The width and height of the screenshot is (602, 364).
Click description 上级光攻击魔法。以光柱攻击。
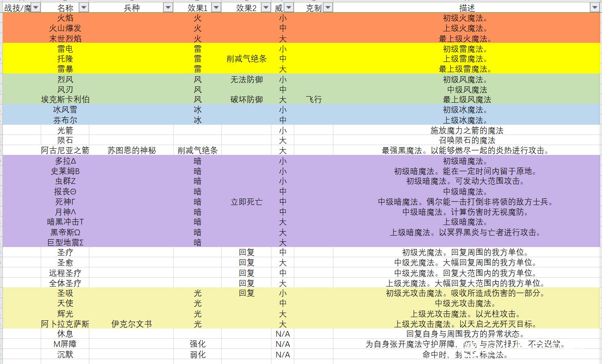pos(467,314)
